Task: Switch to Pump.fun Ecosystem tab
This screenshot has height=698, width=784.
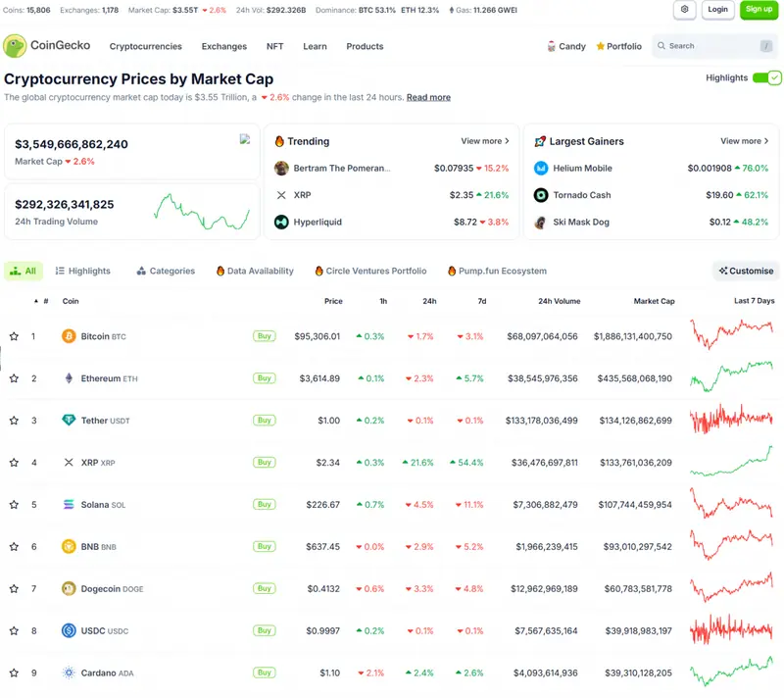Action: [497, 271]
